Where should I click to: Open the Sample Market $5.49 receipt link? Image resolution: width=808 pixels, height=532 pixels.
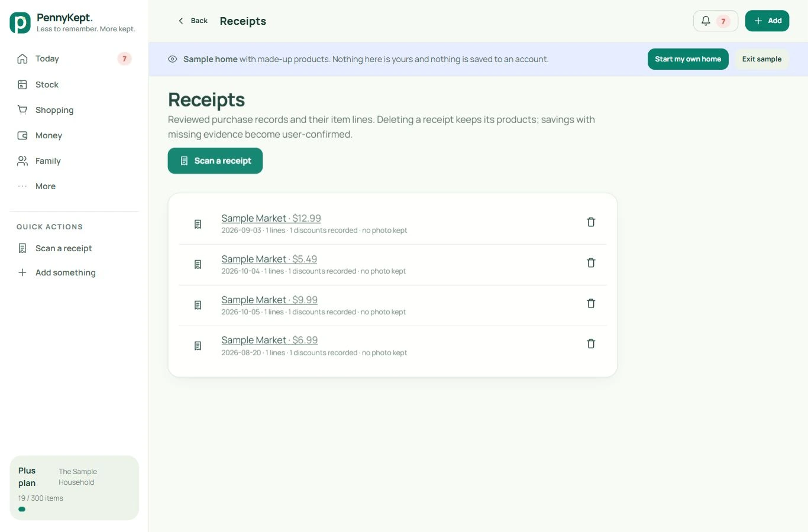[x=269, y=259]
